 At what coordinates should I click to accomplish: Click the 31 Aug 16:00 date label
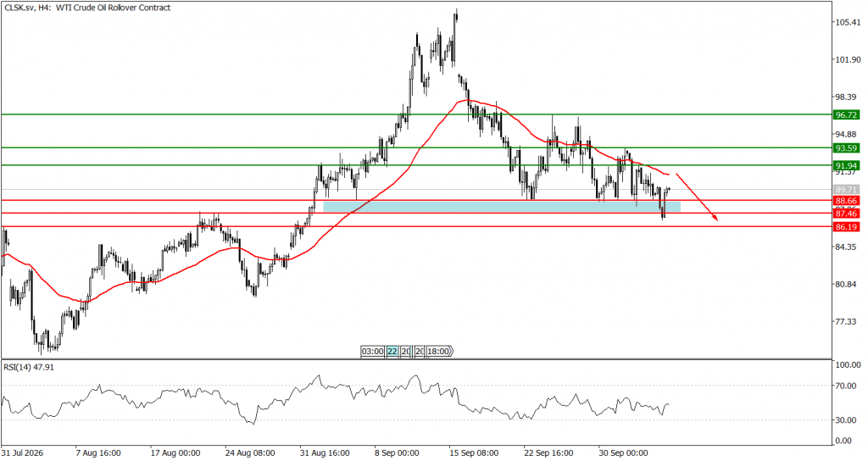[x=325, y=453]
